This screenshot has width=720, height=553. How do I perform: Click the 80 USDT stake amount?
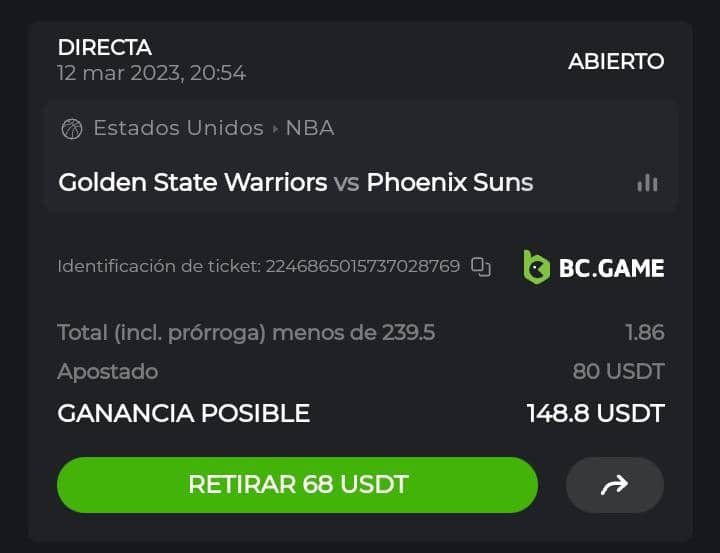[618, 371]
